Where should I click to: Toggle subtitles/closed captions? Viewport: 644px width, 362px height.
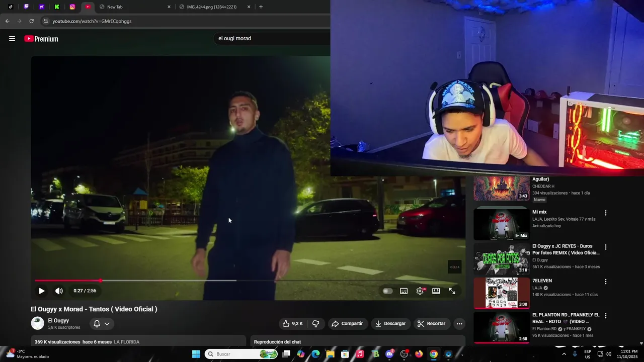[404, 291]
